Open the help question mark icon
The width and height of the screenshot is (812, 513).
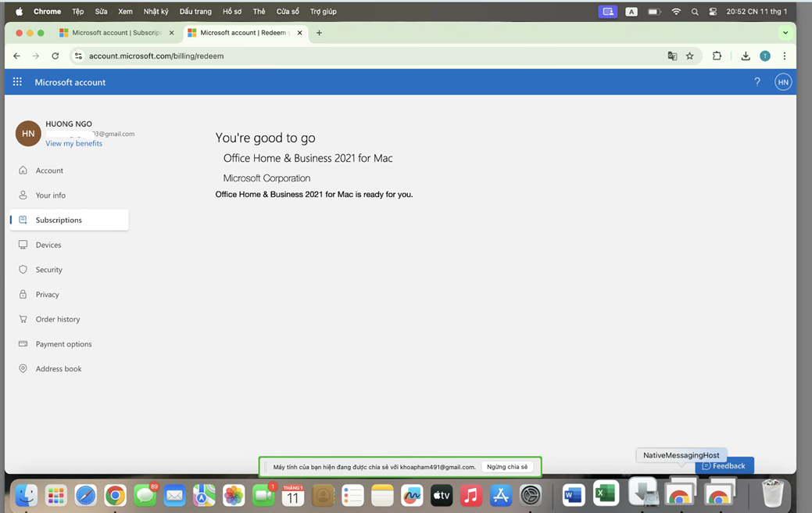pyautogui.click(x=757, y=82)
